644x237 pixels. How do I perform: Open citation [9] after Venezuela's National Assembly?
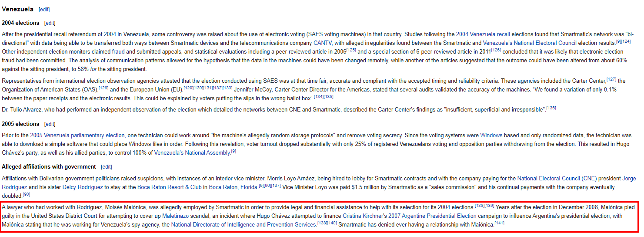(234, 151)
